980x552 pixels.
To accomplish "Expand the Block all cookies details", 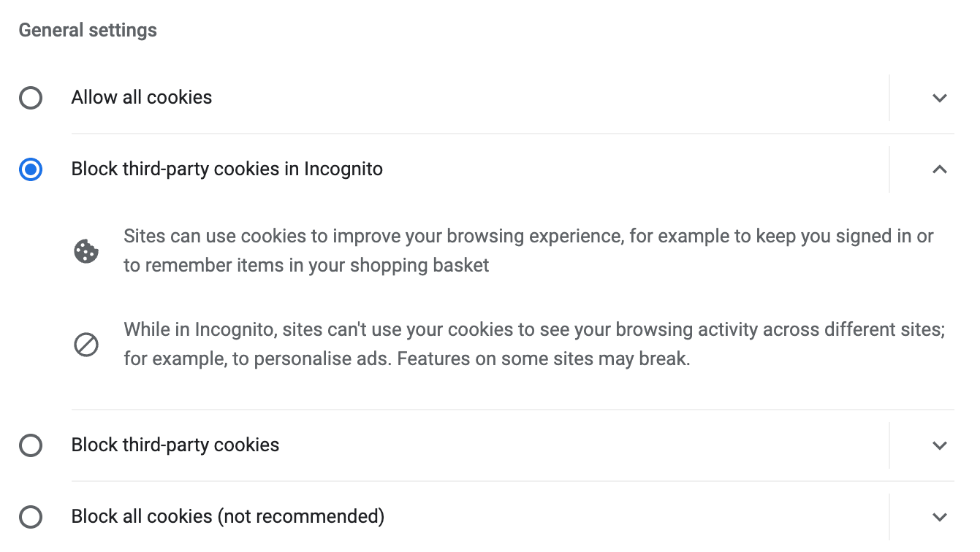I will tap(940, 516).
